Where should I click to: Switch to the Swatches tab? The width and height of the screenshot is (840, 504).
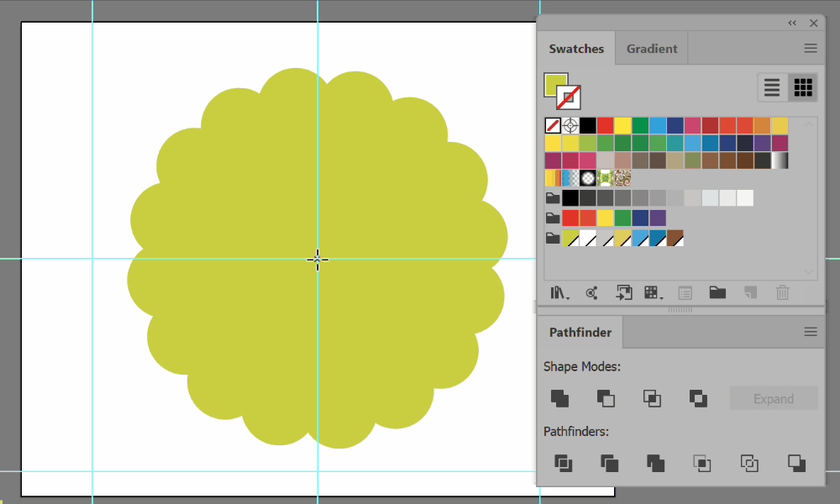(576, 49)
